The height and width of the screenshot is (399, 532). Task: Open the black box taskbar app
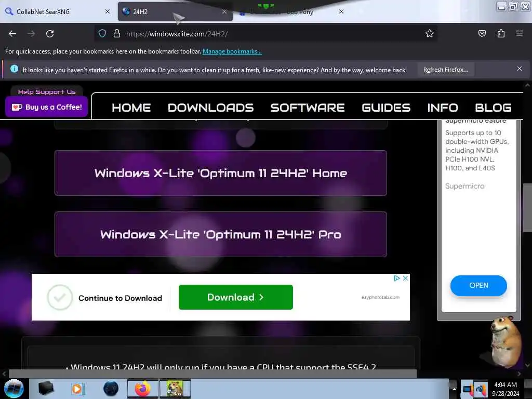click(46, 389)
